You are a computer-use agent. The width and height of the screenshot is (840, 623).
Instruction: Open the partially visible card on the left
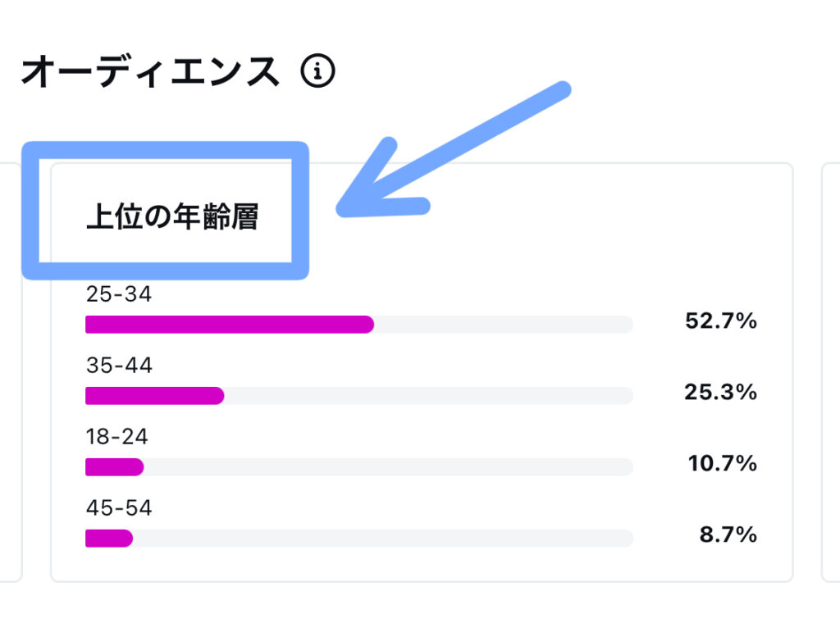[x=11, y=372]
